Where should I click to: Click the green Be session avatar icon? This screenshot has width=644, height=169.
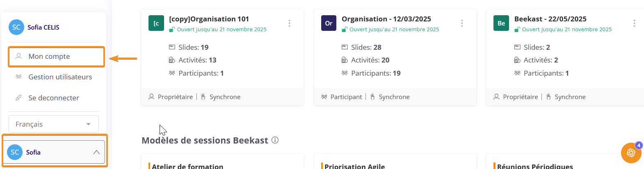pyautogui.click(x=501, y=23)
